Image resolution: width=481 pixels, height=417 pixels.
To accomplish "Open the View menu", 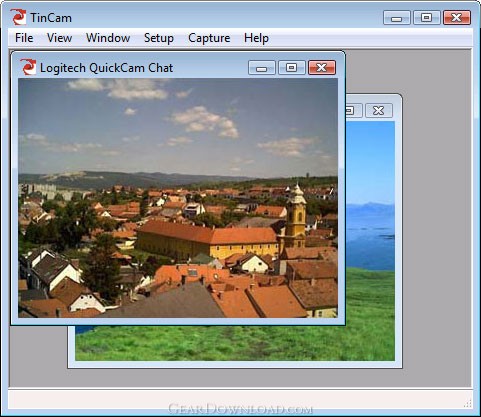I will pyautogui.click(x=59, y=38).
